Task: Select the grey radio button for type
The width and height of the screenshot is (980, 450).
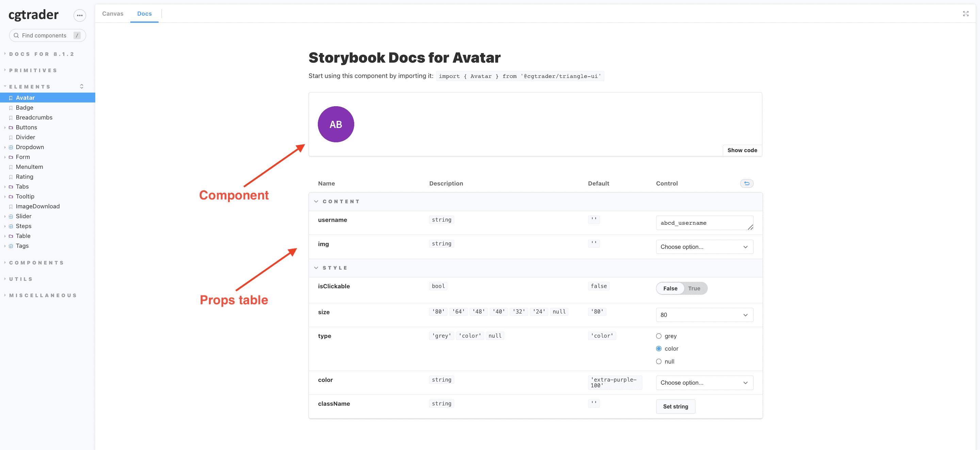Action: pyautogui.click(x=659, y=336)
